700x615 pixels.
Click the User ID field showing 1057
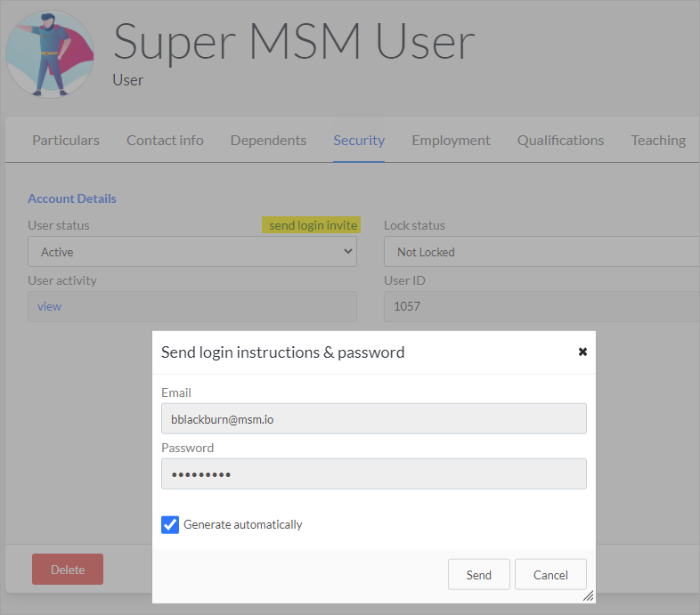[541, 306]
